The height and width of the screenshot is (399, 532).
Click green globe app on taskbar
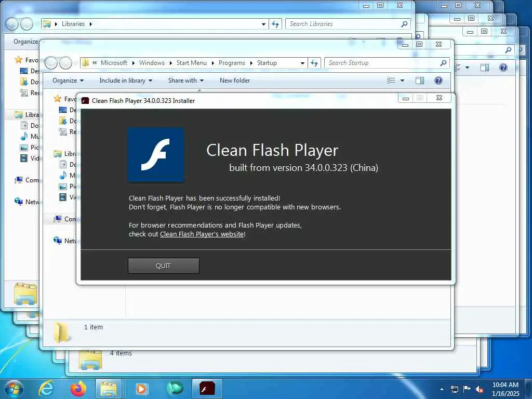pyautogui.click(x=175, y=389)
